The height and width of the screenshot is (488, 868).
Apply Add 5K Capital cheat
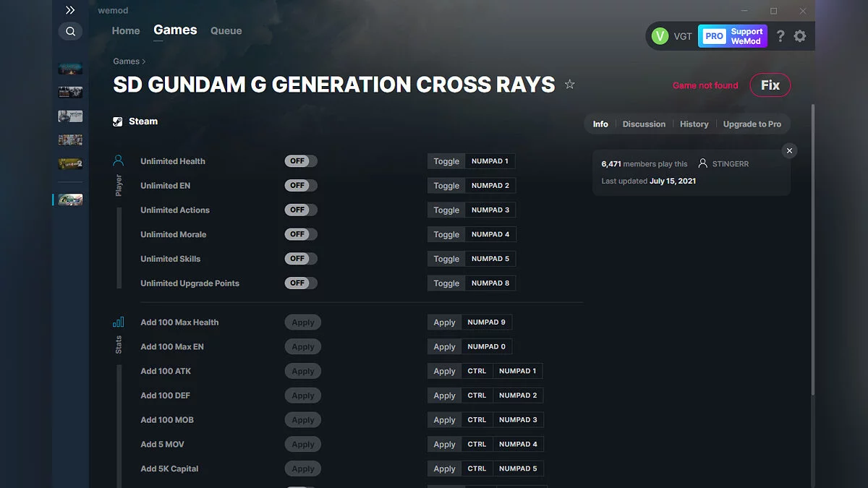coord(303,468)
